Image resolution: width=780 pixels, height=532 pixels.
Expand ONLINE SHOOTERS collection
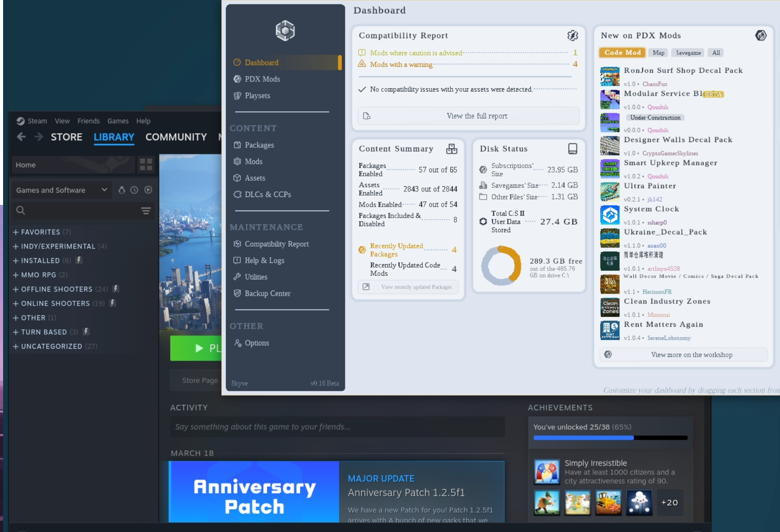(64, 303)
